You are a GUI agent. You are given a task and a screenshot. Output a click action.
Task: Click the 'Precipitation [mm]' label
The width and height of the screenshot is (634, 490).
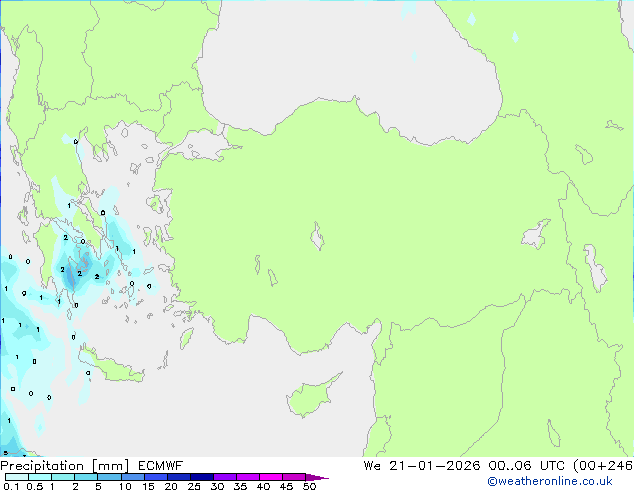point(65,466)
